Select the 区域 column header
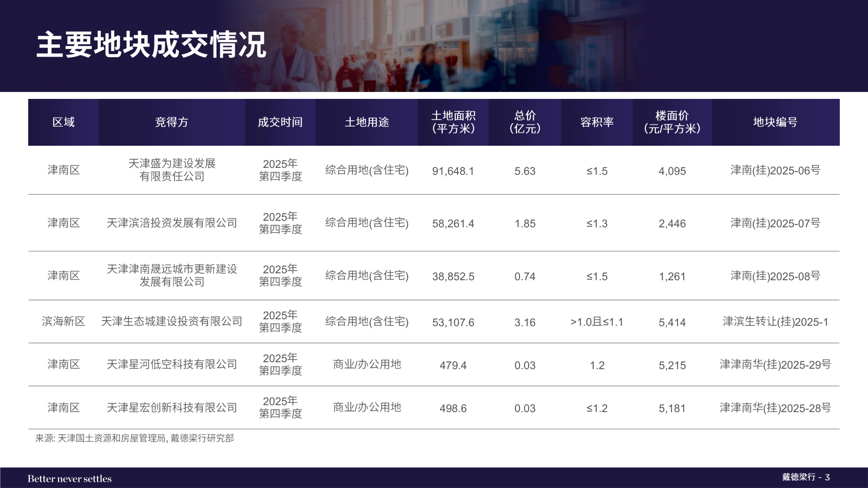 pos(63,122)
